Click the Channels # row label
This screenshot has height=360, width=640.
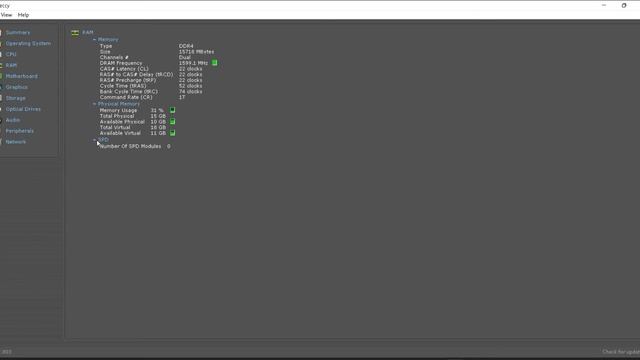[114, 58]
